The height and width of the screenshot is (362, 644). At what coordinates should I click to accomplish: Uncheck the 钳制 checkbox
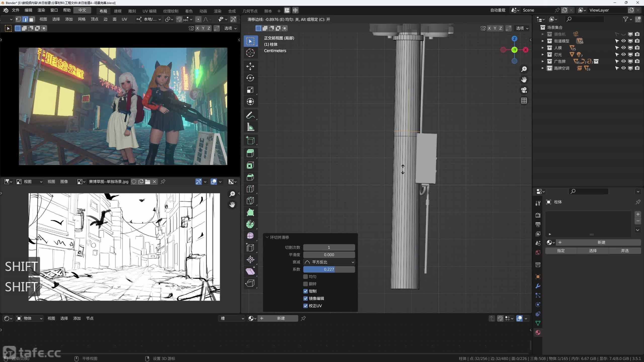305,291
